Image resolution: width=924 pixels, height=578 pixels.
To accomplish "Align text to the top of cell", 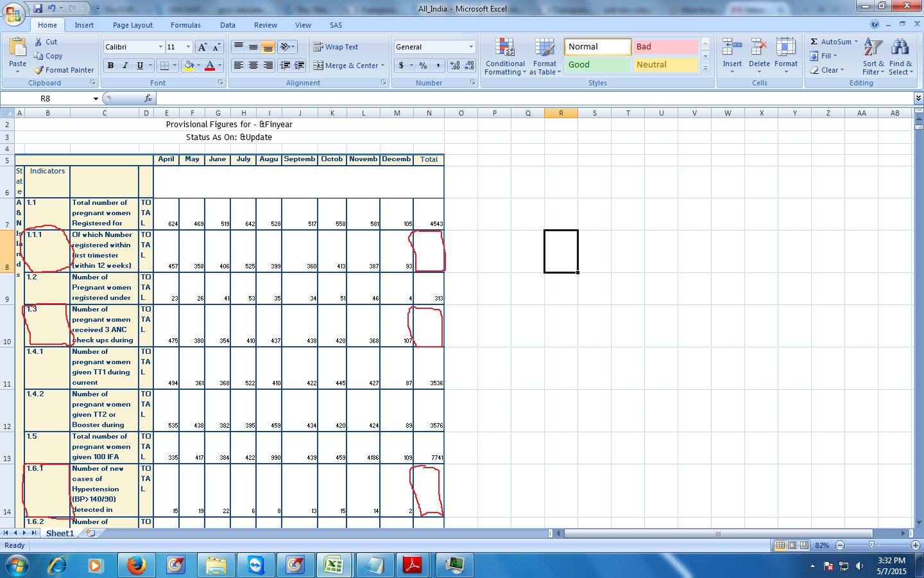I will click(x=239, y=47).
